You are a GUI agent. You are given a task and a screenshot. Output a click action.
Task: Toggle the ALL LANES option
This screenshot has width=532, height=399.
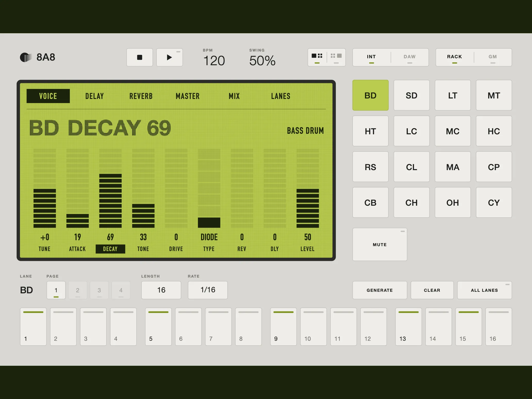484,290
